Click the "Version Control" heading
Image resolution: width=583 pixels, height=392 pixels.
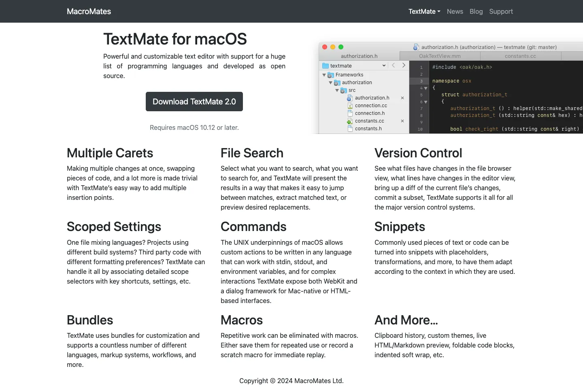point(418,153)
